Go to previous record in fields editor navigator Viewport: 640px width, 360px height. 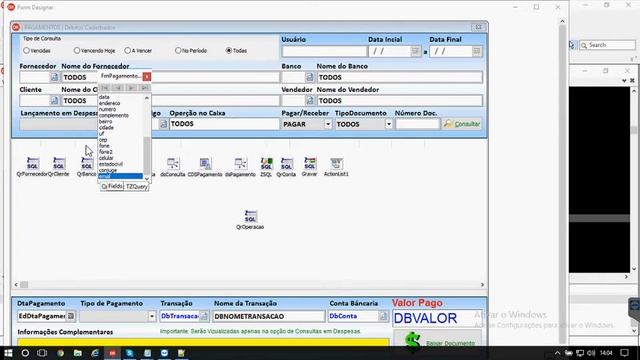[118, 87]
